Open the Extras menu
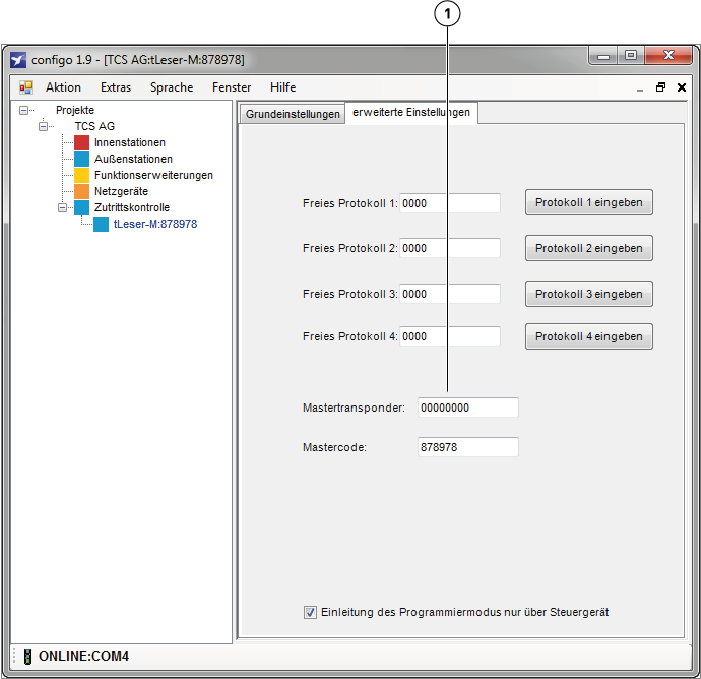 pyautogui.click(x=116, y=87)
